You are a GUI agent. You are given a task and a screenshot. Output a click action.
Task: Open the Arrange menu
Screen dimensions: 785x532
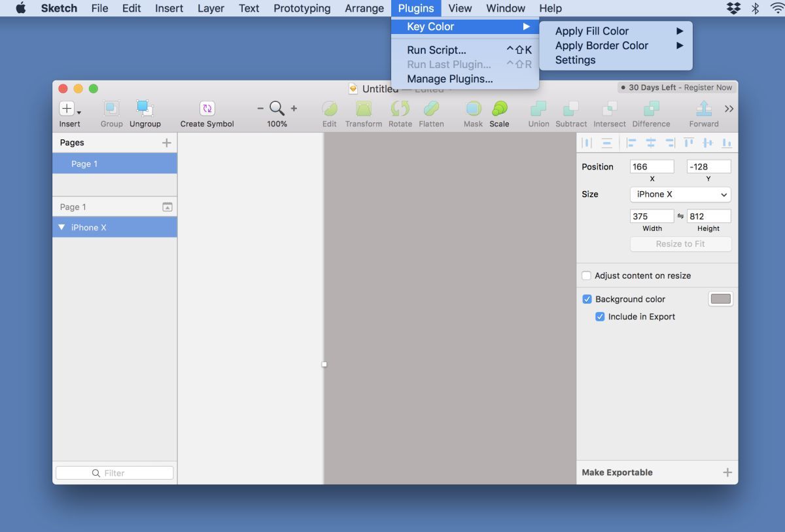click(x=364, y=9)
